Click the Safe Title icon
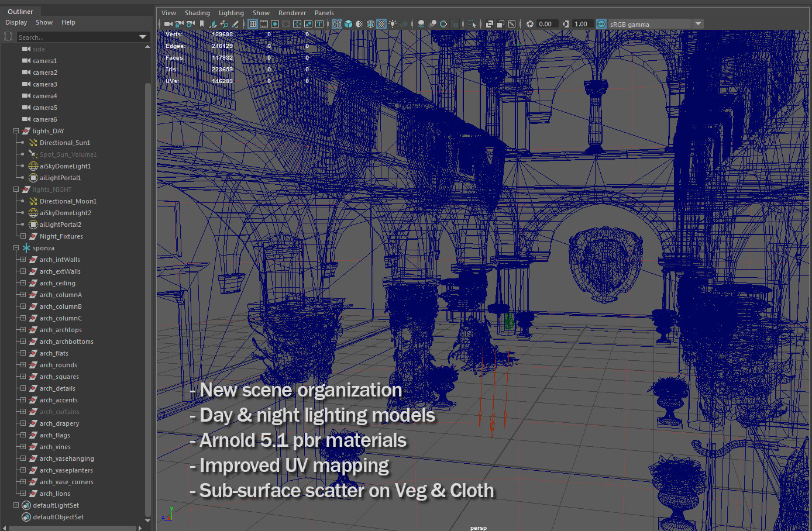 click(x=319, y=24)
